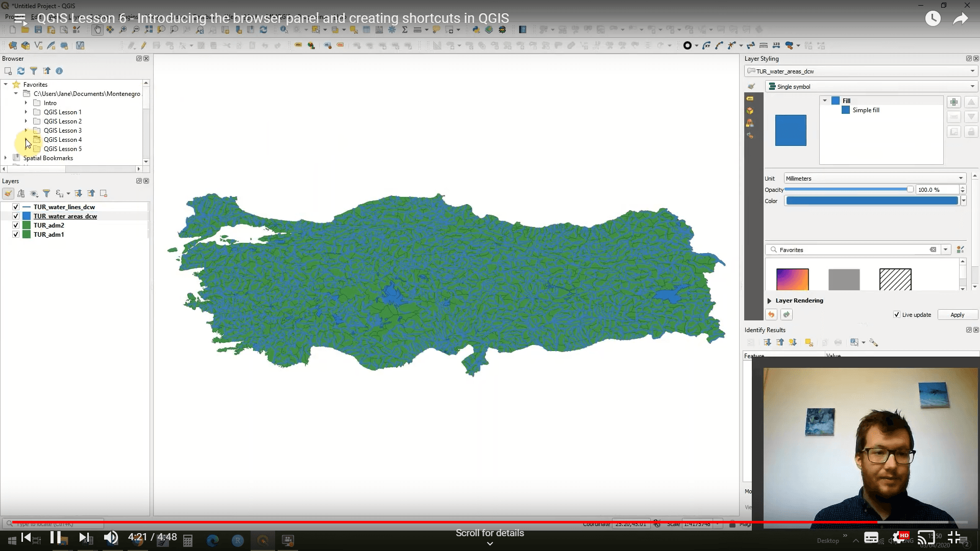Open the layer styling paintbrush in Layers panel
This screenshot has height=551, width=980.
(x=8, y=193)
